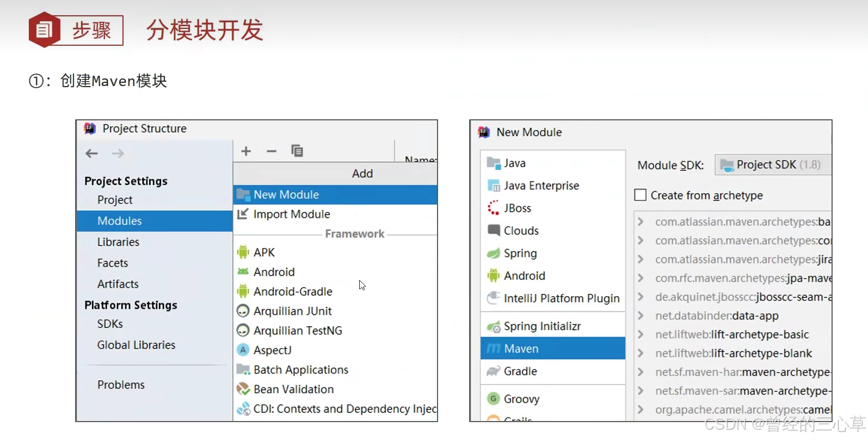The height and width of the screenshot is (439, 868).
Task: Click the Android-Gradle icon
Action: (x=243, y=291)
